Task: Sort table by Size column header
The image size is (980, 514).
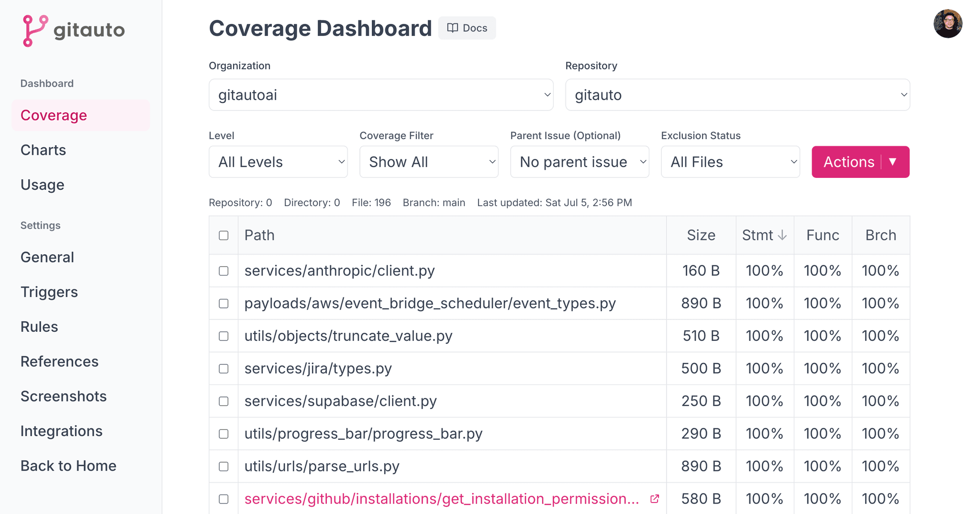Action: click(701, 235)
